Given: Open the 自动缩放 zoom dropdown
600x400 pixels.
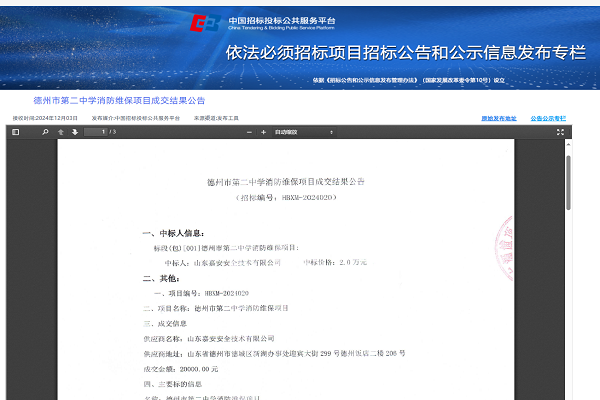Looking at the screenshot, I should (x=304, y=132).
